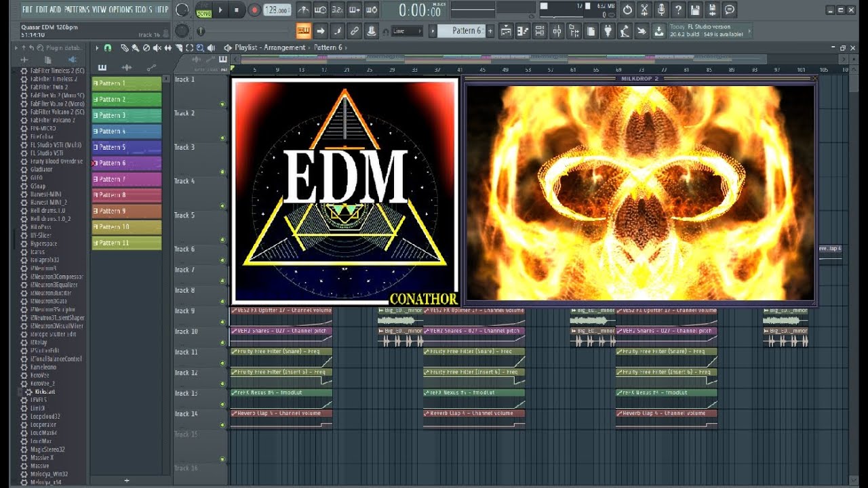The height and width of the screenshot is (488, 868).
Task: Select Pattern 8 in the picker
Action: coord(127,195)
